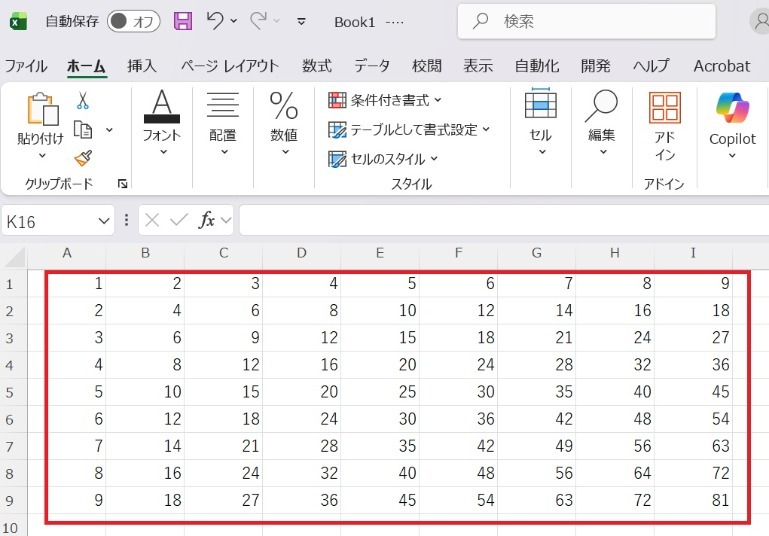Select column I header
The image size is (769, 536).
(693, 253)
